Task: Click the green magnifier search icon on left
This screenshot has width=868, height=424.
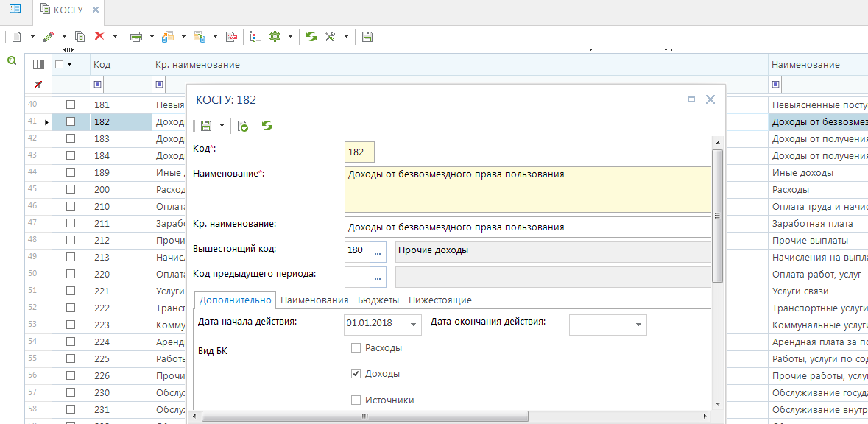Action: tap(11, 61)
